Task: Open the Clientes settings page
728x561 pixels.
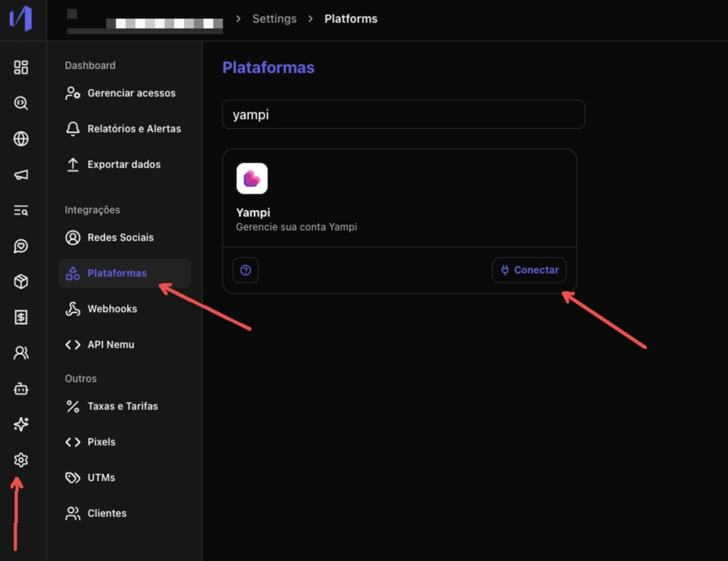Action: (125, 514)
